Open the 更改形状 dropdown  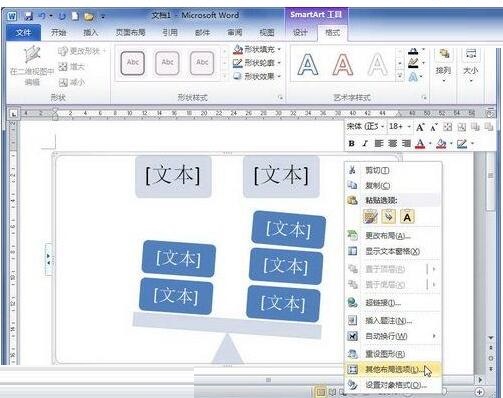tap(82, 51)
